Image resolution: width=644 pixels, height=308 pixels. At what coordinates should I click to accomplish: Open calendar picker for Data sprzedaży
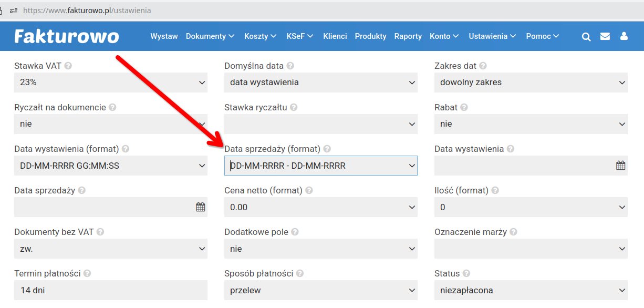coord(200,207)
